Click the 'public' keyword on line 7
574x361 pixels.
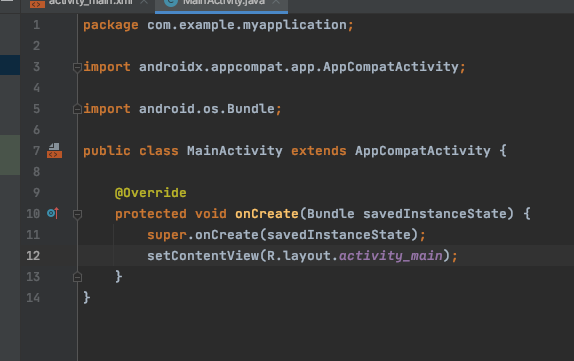click(107, 151)
